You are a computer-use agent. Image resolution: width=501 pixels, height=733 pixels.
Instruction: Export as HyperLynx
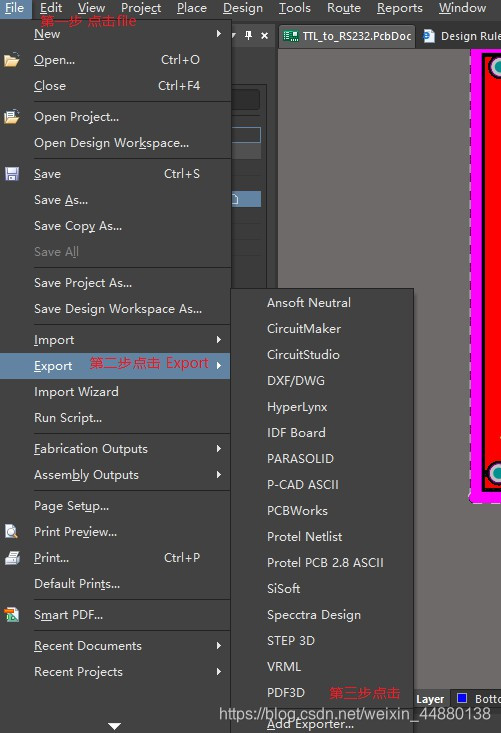(x=322, y=407)
